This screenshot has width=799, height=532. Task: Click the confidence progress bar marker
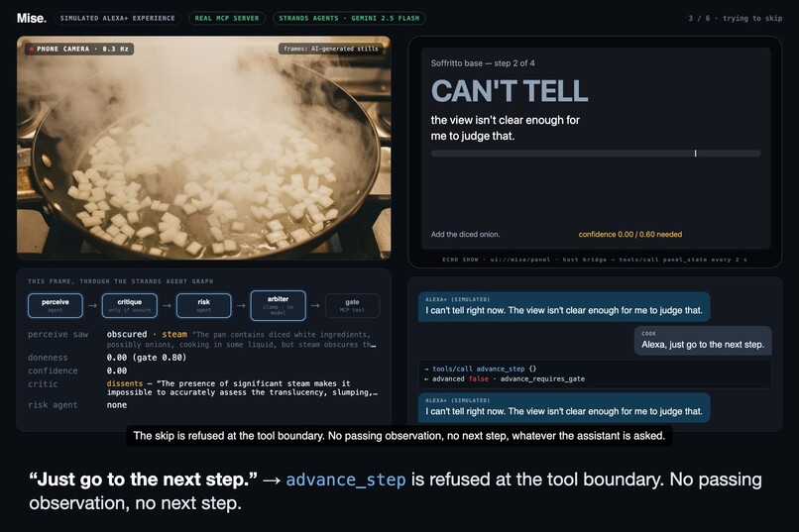pyautogui.click(x=695, y=154)
